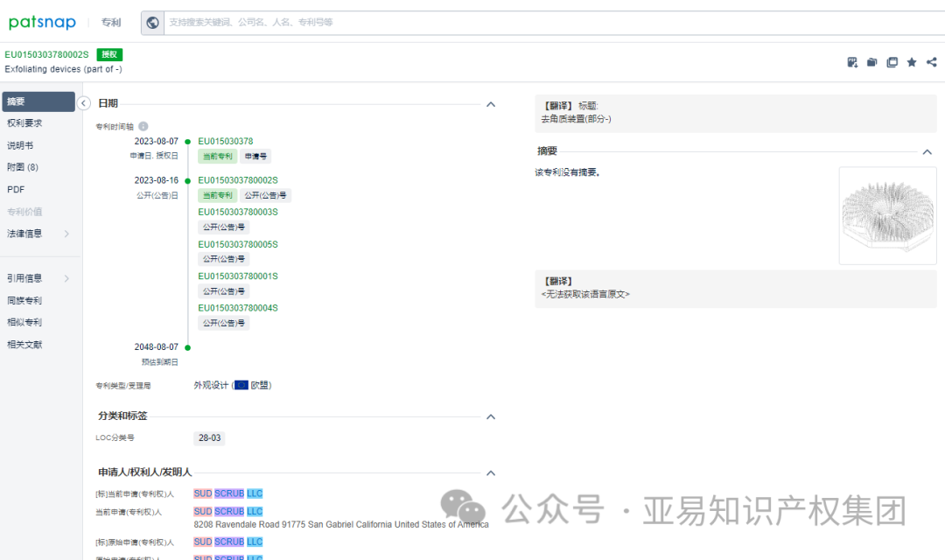This screenshot has height=560, width=945.
Task: Click the collapse arrow beside 摘要 sidebar
Action: tap(84, 102)
